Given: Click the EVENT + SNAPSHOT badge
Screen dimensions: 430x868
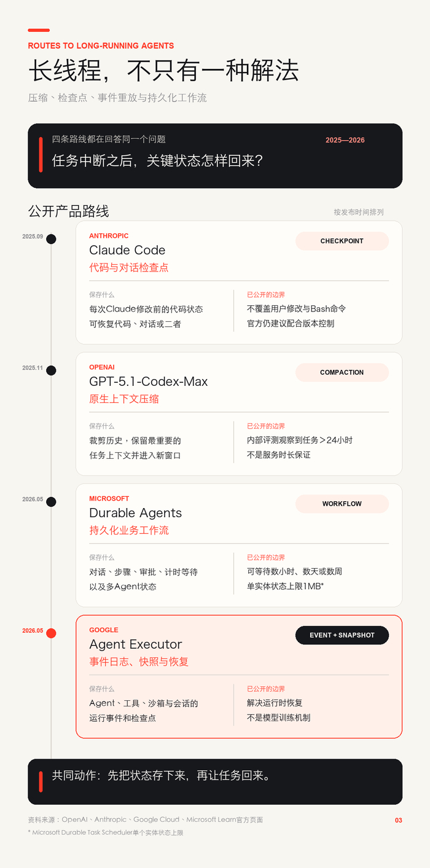Looking at the screenshot, I should (x=342, y=635).
